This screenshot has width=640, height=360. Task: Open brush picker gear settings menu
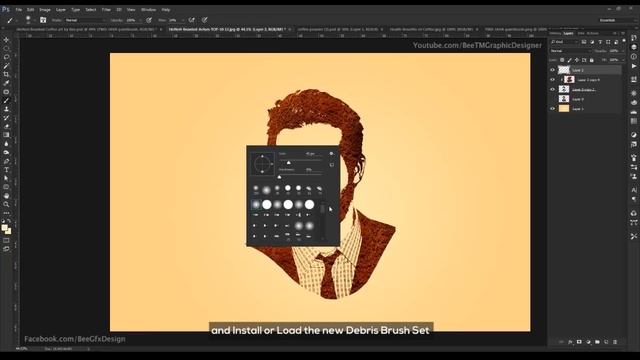click(x=331, y=154)
